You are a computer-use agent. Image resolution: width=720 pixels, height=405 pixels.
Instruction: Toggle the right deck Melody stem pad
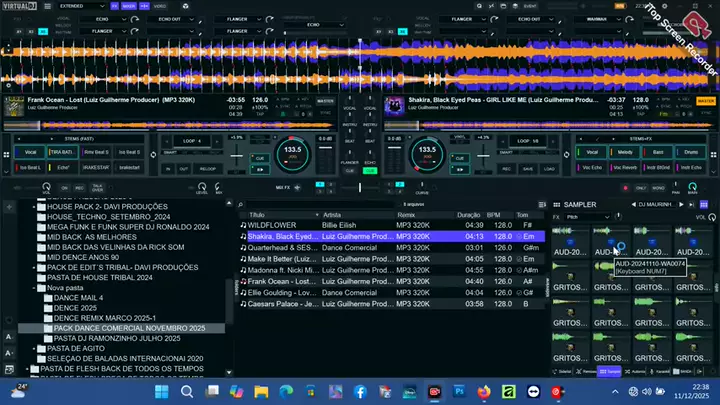(x=625, y=152)
